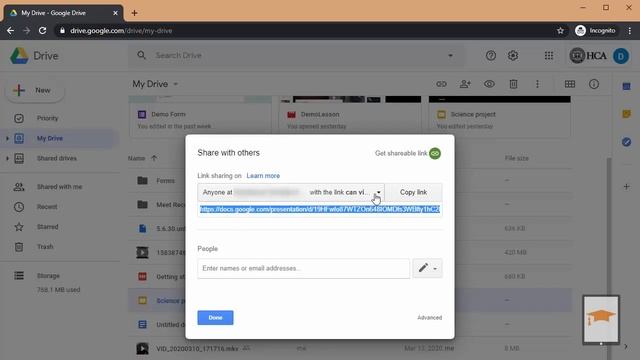Select My Drive in the sidebar
Screen dimensions: 640x360
coord(50,138)
